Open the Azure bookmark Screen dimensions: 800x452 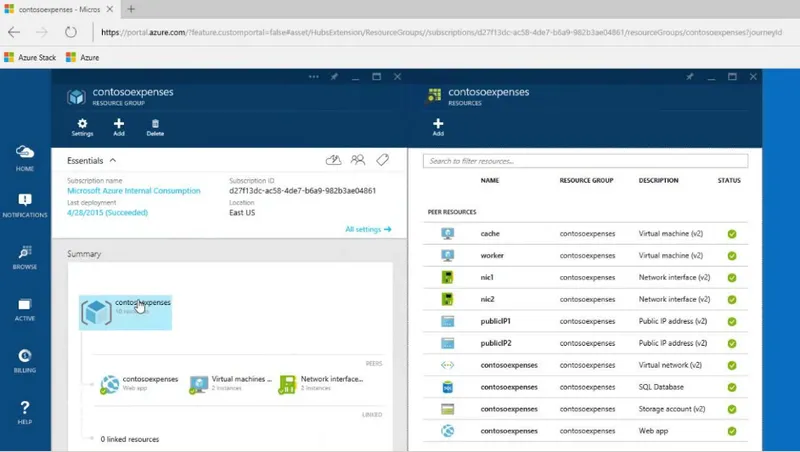pyautogui.click(x=83, y=58)
